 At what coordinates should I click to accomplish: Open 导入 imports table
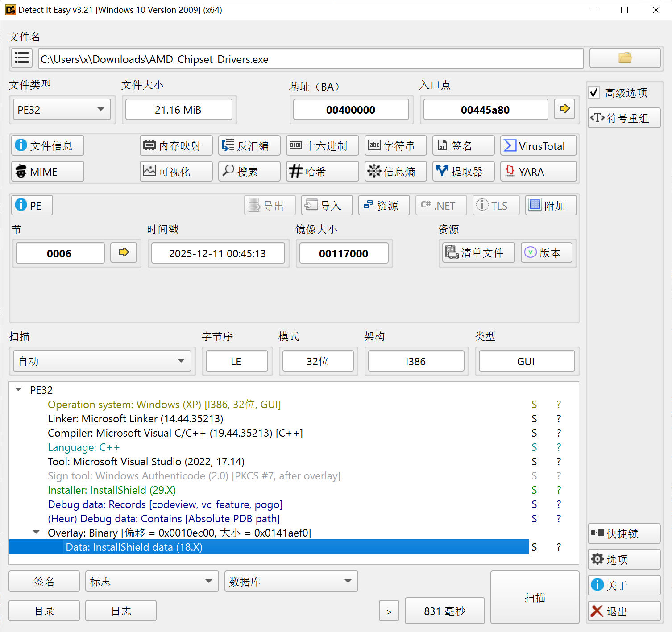[327, 206]
